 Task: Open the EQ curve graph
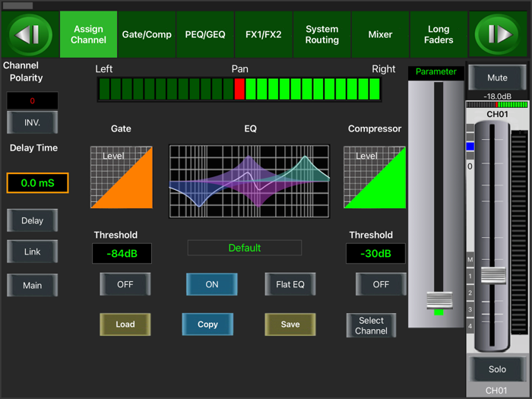(x=249, y=182)
